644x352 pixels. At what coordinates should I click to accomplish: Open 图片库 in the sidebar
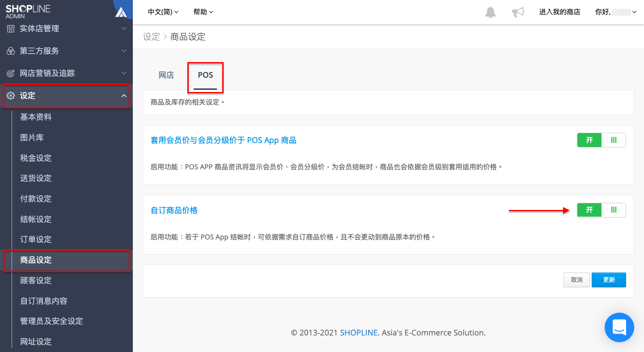32,138
